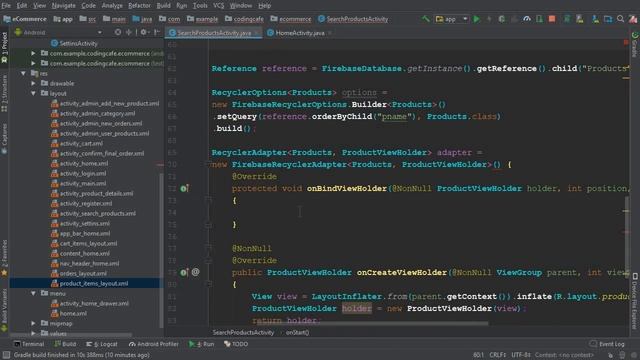The image size is (640, 360).
Task: Click the CRLF line separator indicator
Action: pos(498,355)
